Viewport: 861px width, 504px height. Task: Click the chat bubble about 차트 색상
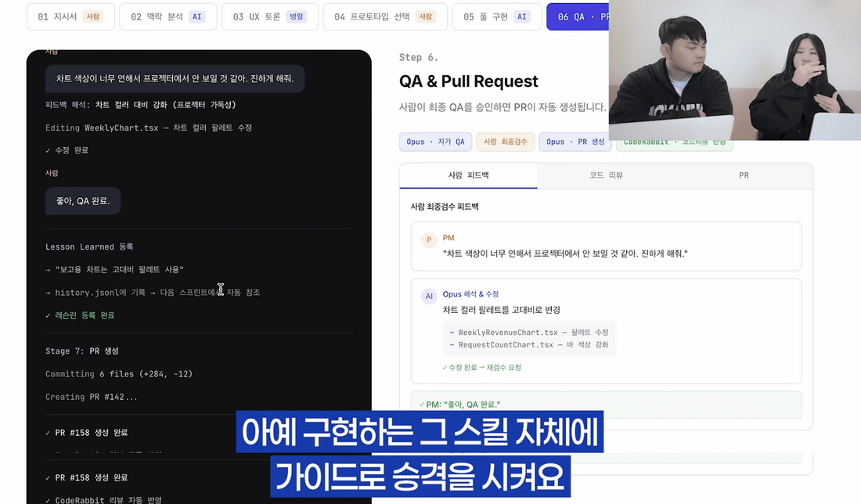point(175,78)
